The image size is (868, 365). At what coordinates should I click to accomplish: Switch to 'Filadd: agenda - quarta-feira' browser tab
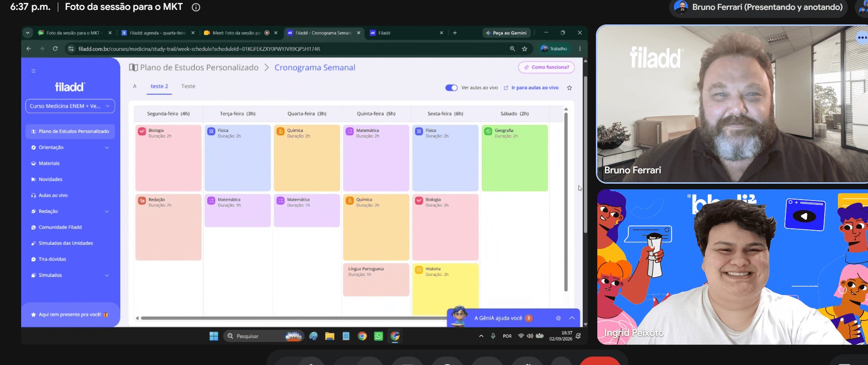(157, 33)
